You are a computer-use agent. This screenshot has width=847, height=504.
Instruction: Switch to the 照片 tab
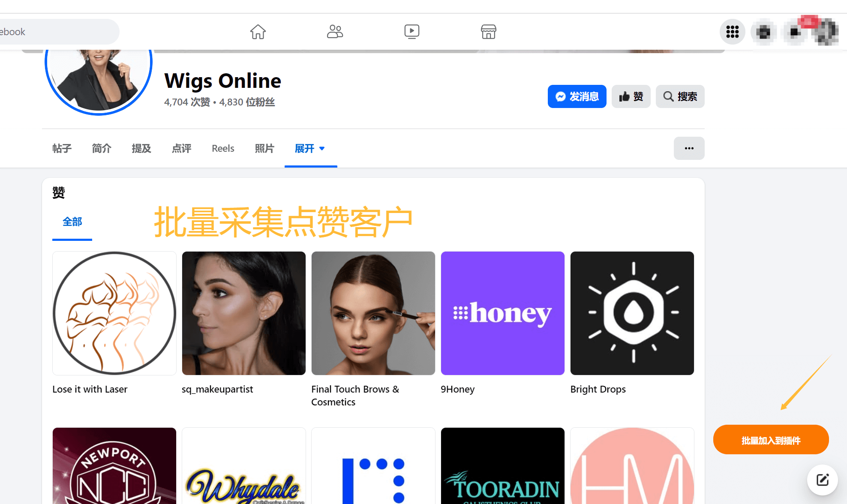click(264, 148)
